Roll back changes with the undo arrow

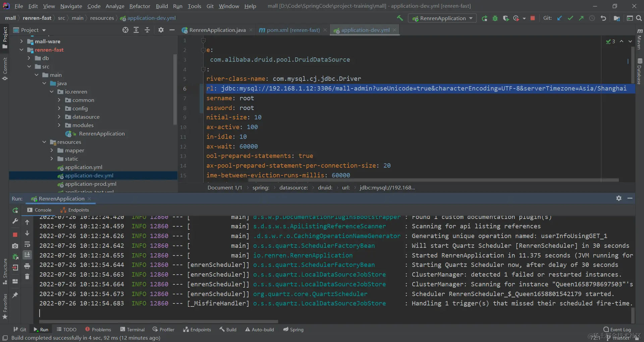pos(603,18)
